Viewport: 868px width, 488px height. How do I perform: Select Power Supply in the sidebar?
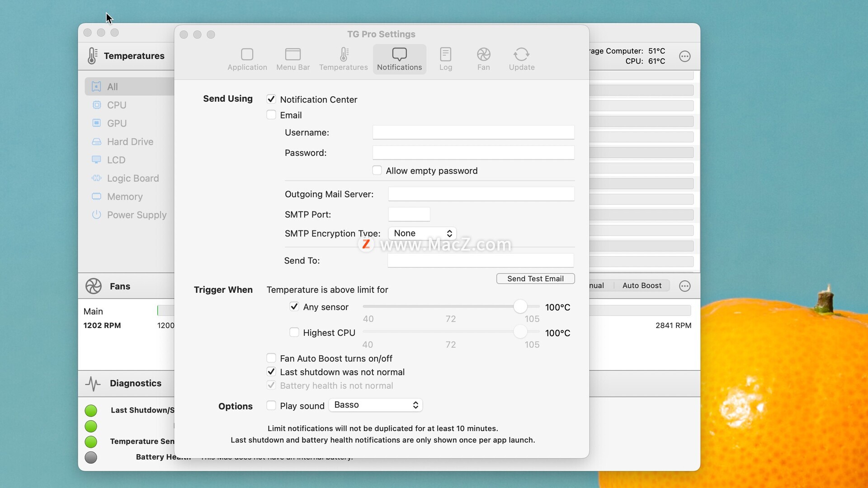point(130,215)
